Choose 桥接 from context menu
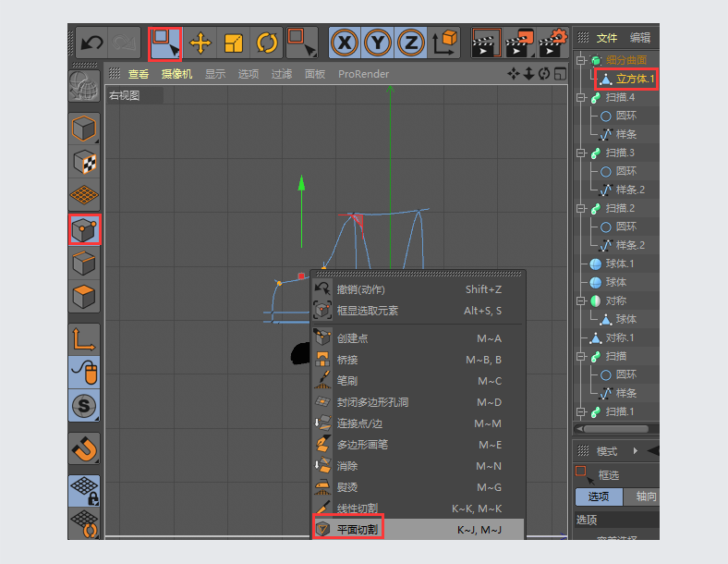Viewport: 728px width, 564px height. pyautogui.click(x=419, y=360)
